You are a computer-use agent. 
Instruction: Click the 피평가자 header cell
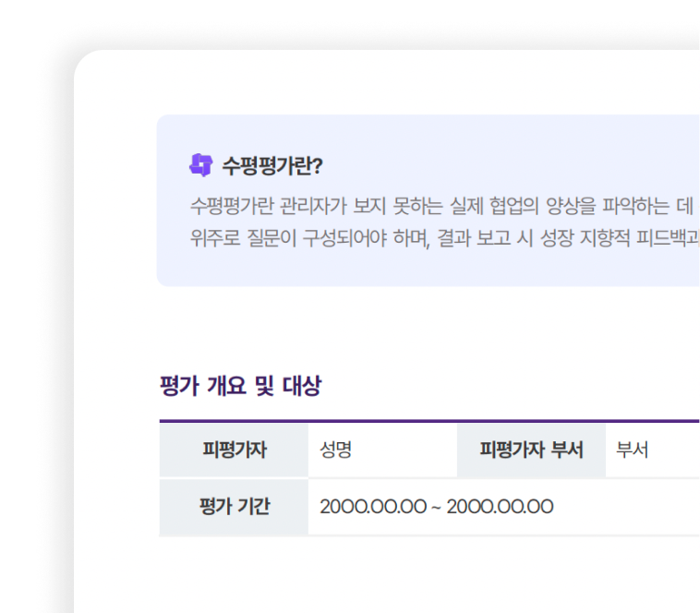(x=234, y=450)
